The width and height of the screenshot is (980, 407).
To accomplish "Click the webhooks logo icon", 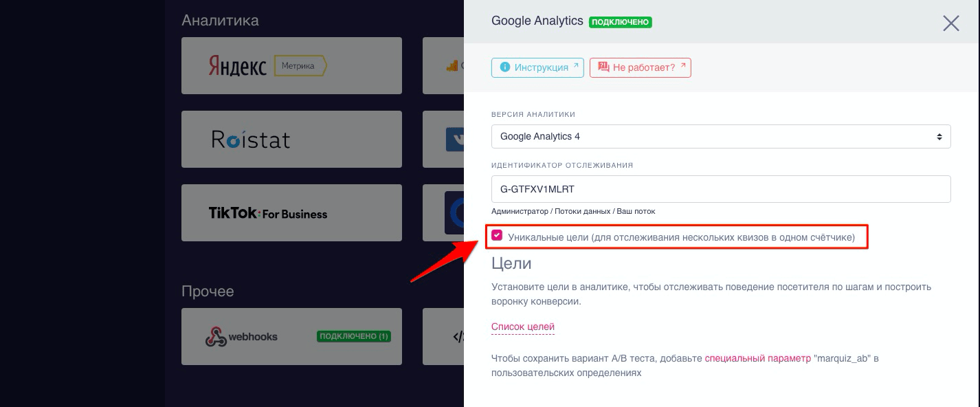I will 216,337.
